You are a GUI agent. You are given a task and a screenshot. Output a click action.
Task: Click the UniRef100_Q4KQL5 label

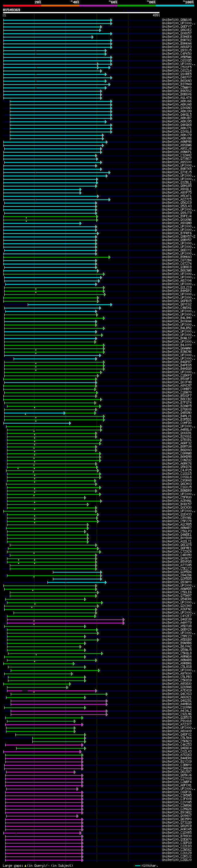coord(177,115)
